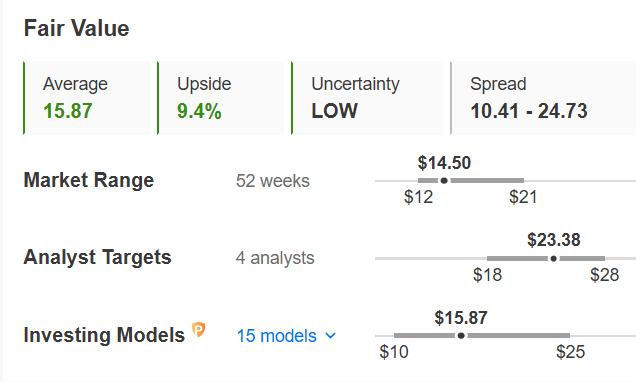This screenshot has height=382, width=636.
Task: Click the 52 weeks text
Action: [x=273, y=181]
